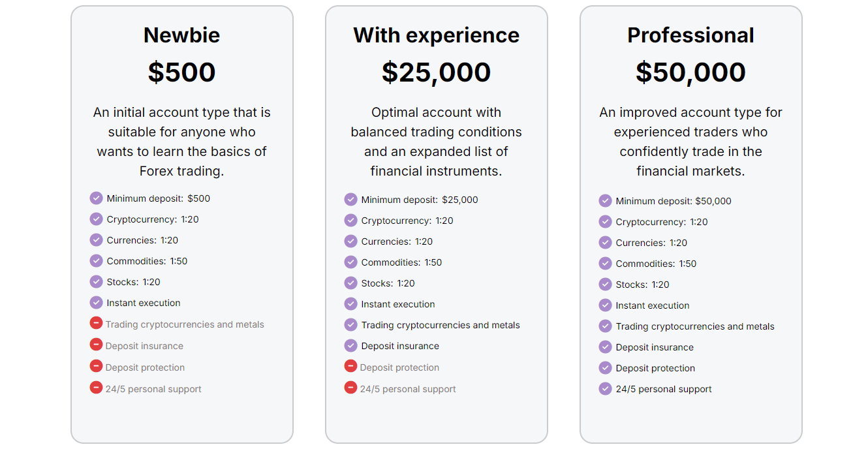868x449 pixels.
Task: Click red minus icon by With experience Deposit protection
Action: coord(350,365)
